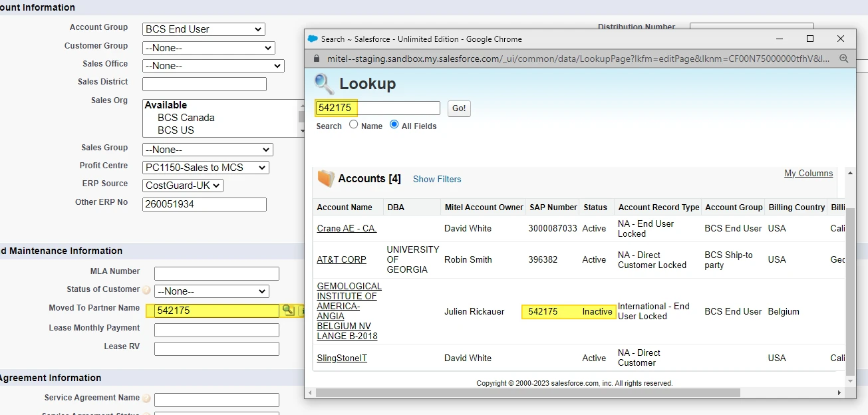Click the Lease RV input field
Image resolution: width=868 pixels, height=415 pixels.
[x=217, y=349]
